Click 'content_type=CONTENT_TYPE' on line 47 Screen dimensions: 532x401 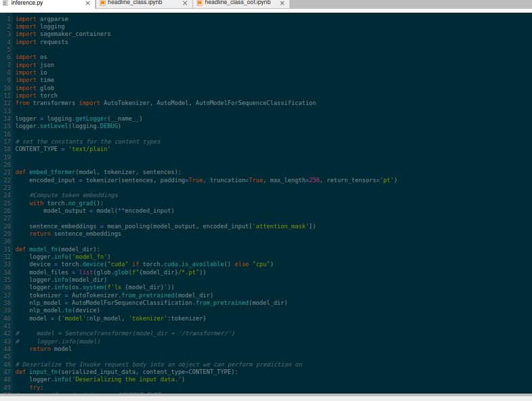click(186, 372)
